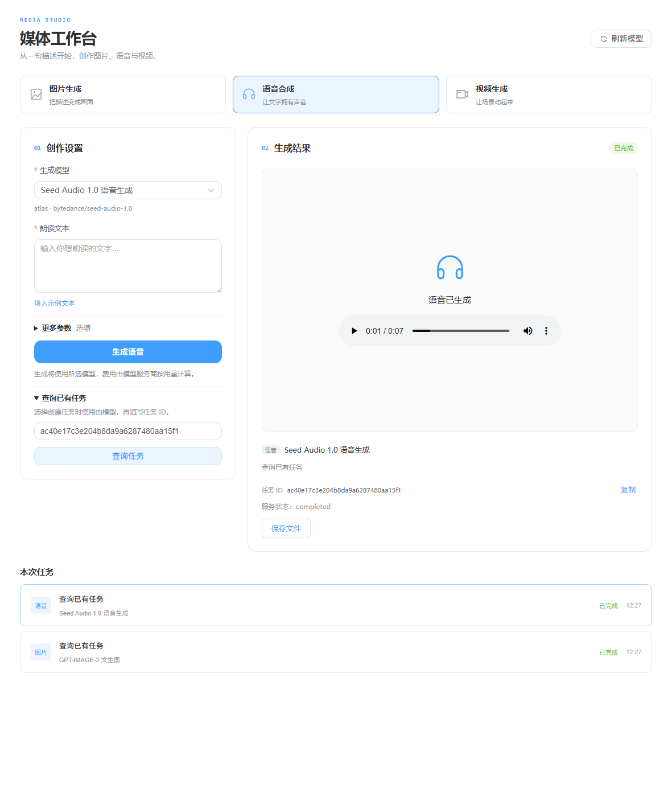Click the 已完成 badge in 生成结果 header

point(624,148)
